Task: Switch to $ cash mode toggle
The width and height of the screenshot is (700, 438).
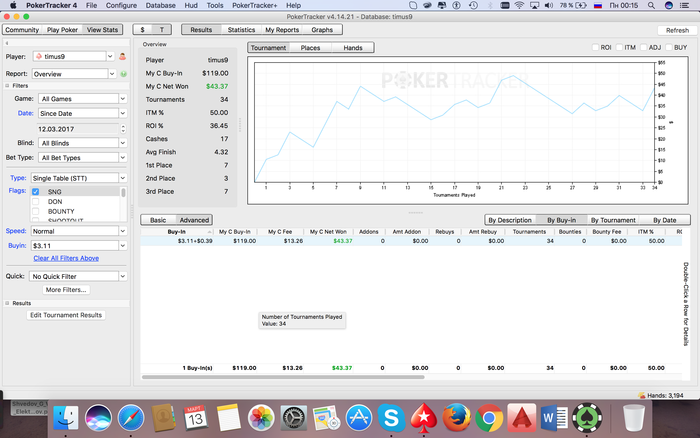Action: tap(142, 29)
